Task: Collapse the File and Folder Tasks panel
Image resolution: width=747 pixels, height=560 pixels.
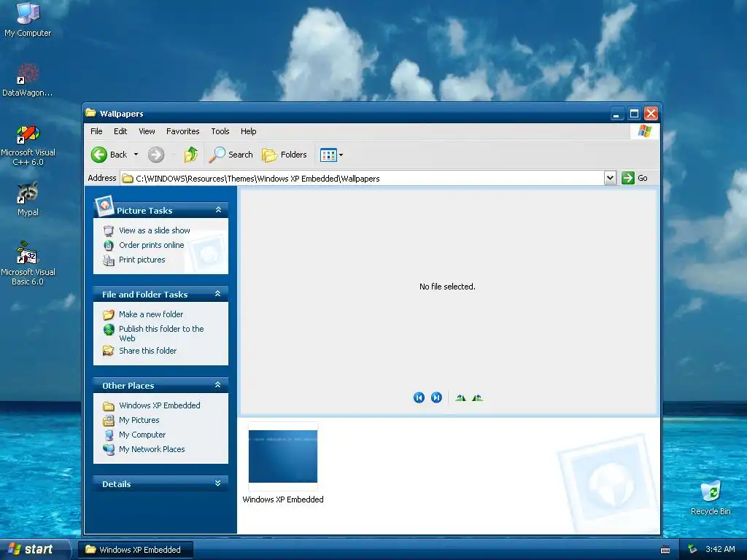Action: 217,294
